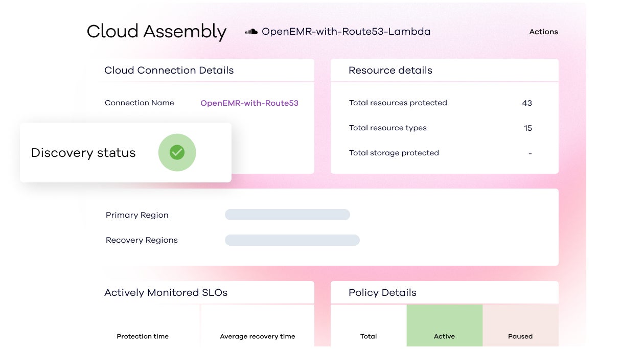Select the Total policy tile

pyautogui.click(x=369, y=325)
